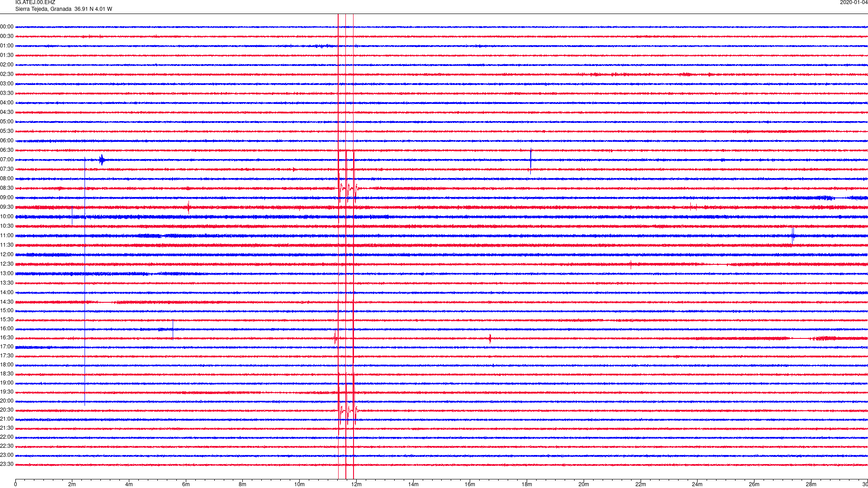Click the 28m tick label on time axis
This screenshot has width=868, height=488.
[x=811, y=484]
